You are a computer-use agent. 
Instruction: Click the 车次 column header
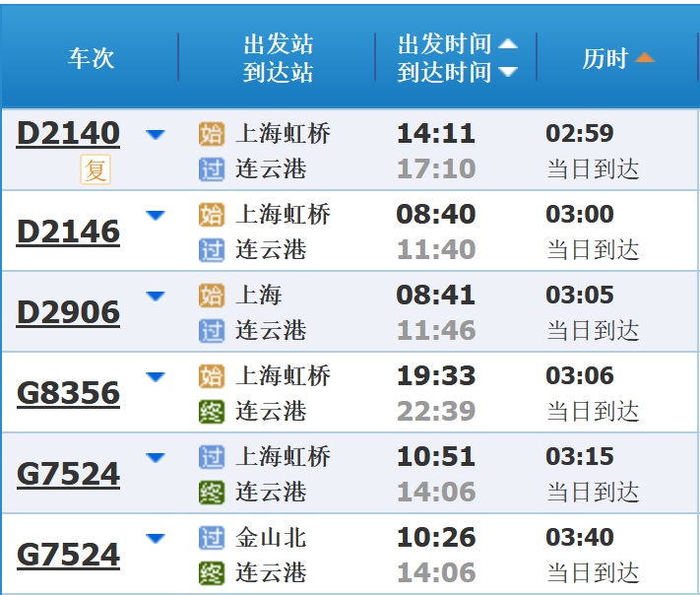click(91, 58)
